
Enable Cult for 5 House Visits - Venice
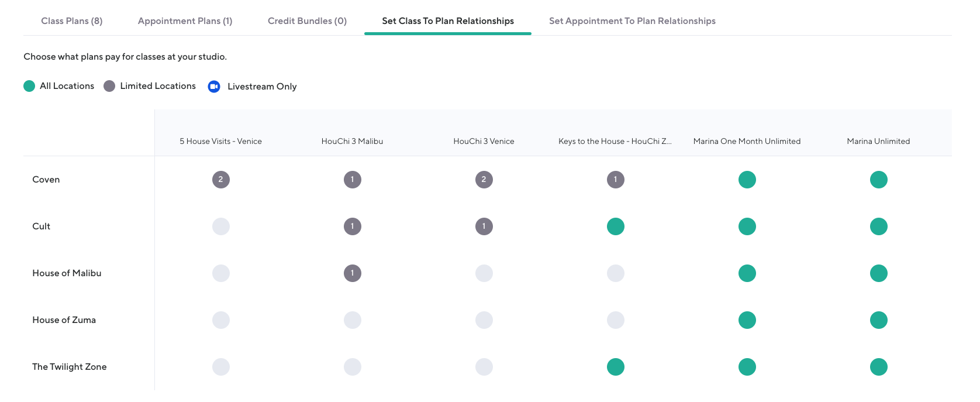click(x=220, y=226)
